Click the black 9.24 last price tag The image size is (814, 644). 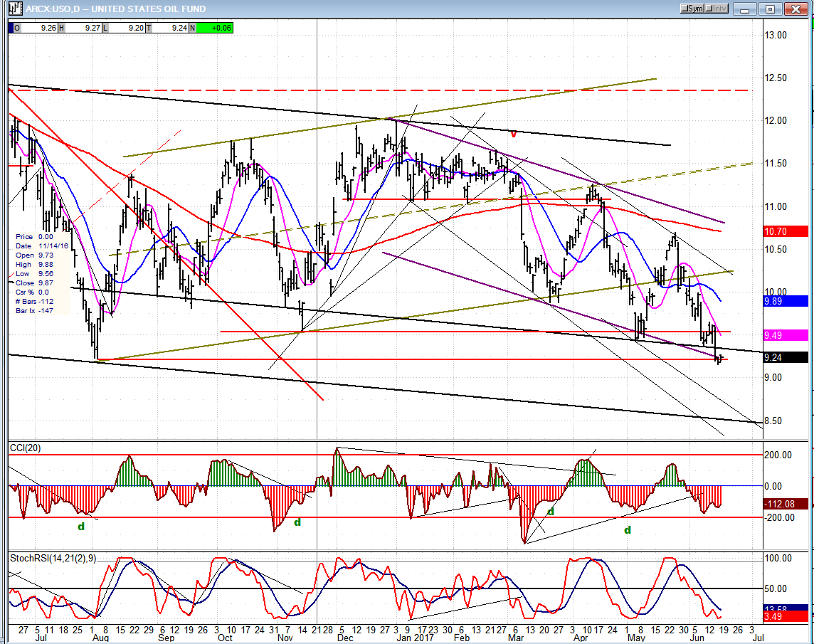(x=786, y=358)
